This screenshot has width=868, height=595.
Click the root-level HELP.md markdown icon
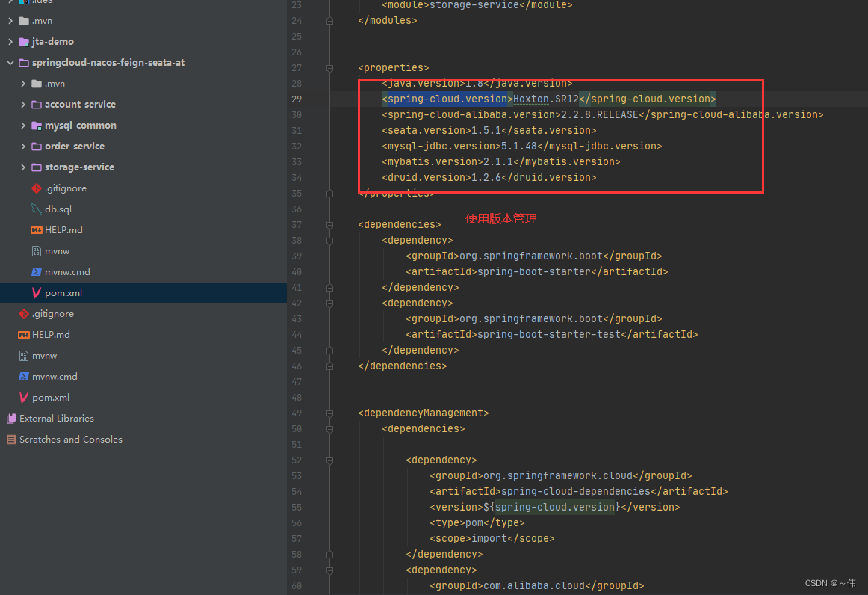tap(24, 335)
